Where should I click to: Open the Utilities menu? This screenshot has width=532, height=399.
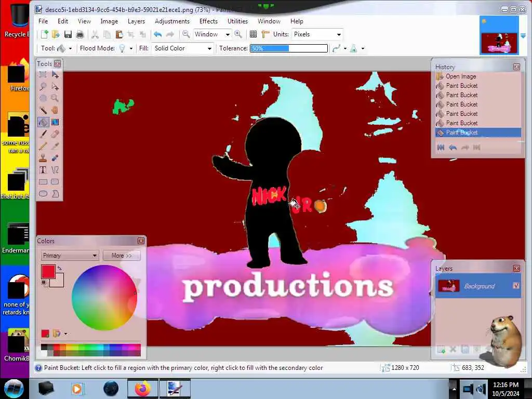(238, 21)
